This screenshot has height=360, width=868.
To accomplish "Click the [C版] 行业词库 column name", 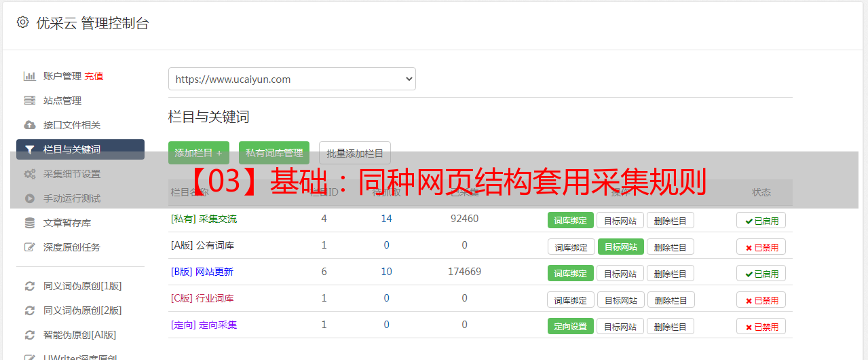I will [202, 298].
